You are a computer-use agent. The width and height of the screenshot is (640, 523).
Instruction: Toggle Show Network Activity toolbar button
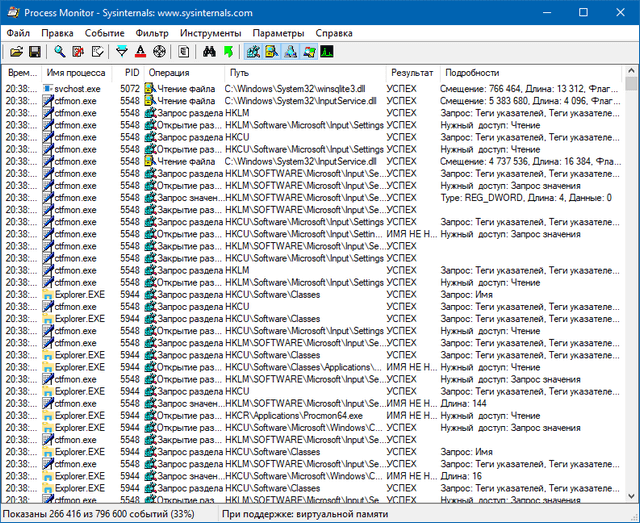290,51
